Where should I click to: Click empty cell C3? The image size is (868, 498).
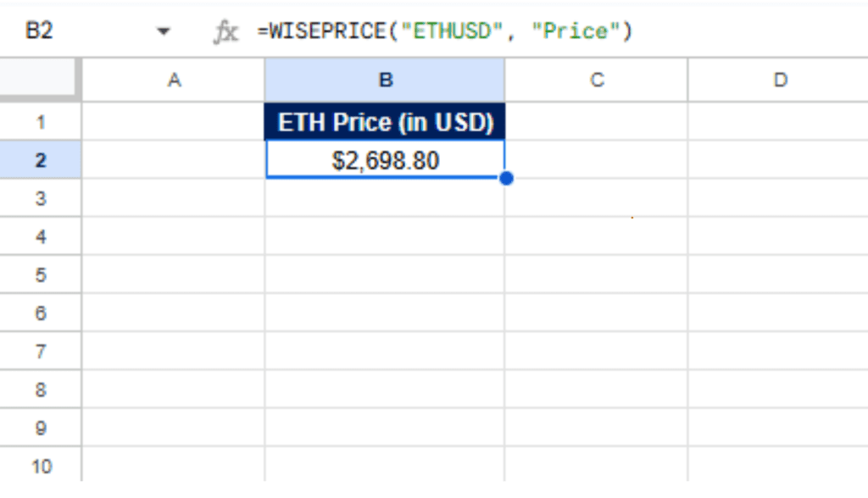pos(597,198)
